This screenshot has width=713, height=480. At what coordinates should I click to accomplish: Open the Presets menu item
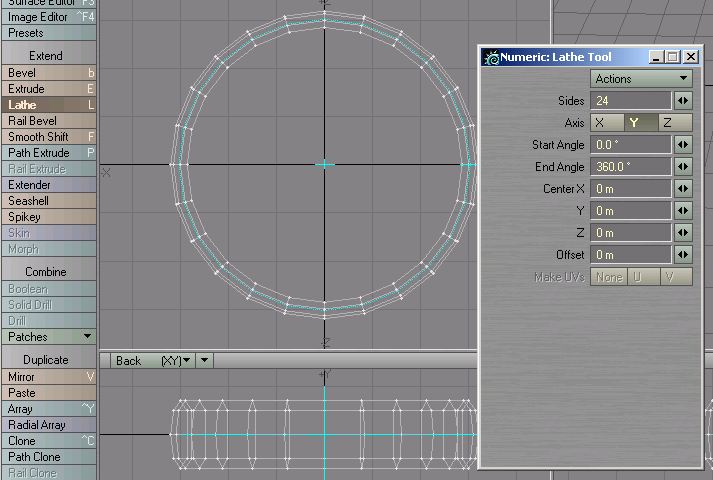click(x=49, y=33)
